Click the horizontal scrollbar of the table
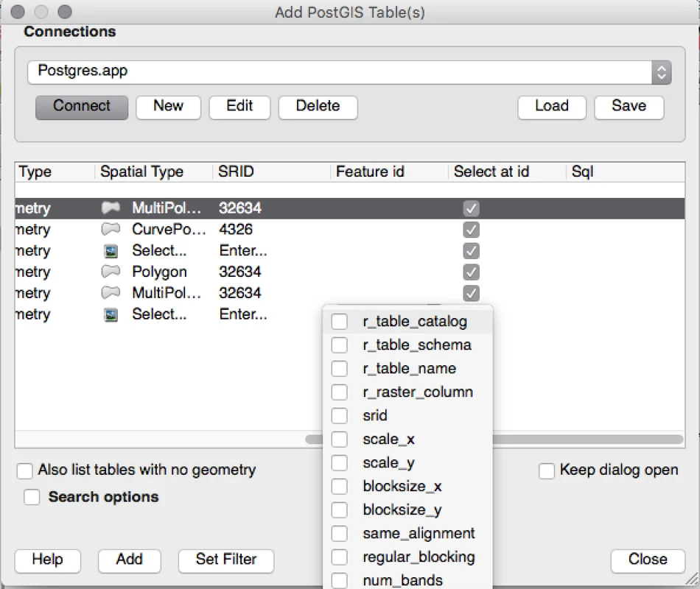The height and width of the screenshot is (589, 700). click(x=589, y=440)
